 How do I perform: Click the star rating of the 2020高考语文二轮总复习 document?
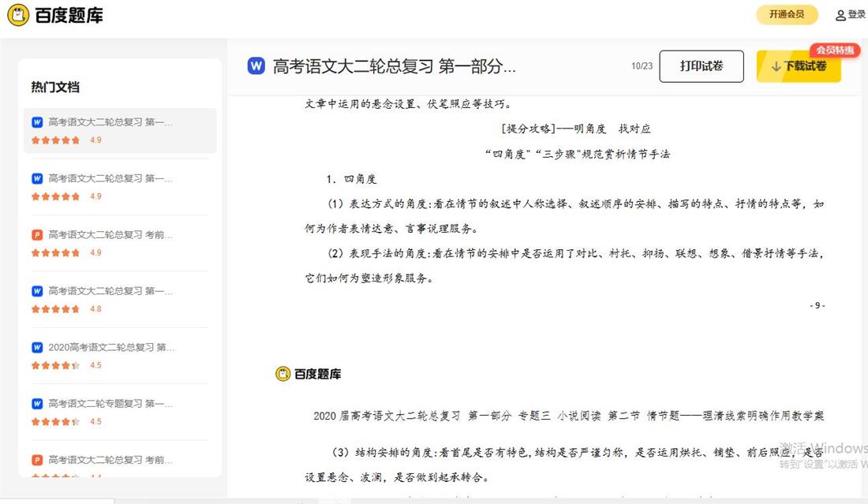click(55, 365)
